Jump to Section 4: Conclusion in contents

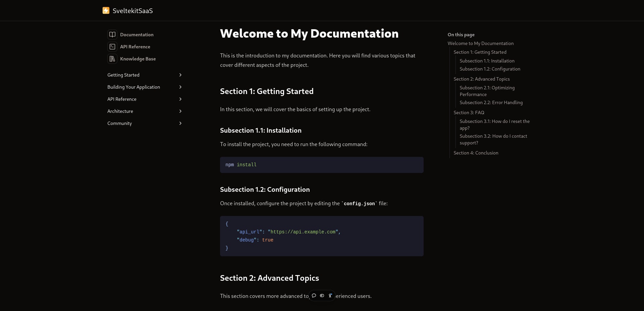(476, 153)
